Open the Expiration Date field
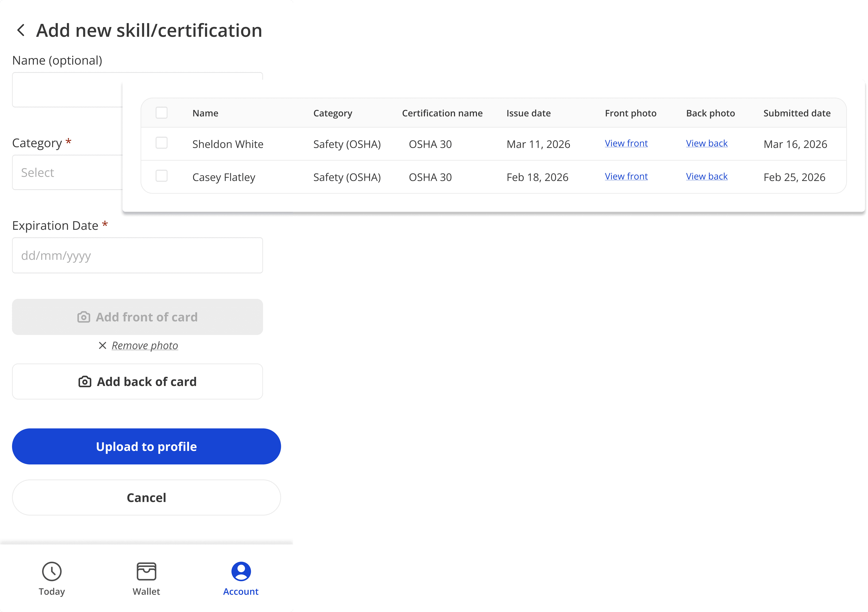This screenshot has width=868, height=612. [x=137, y=255]
